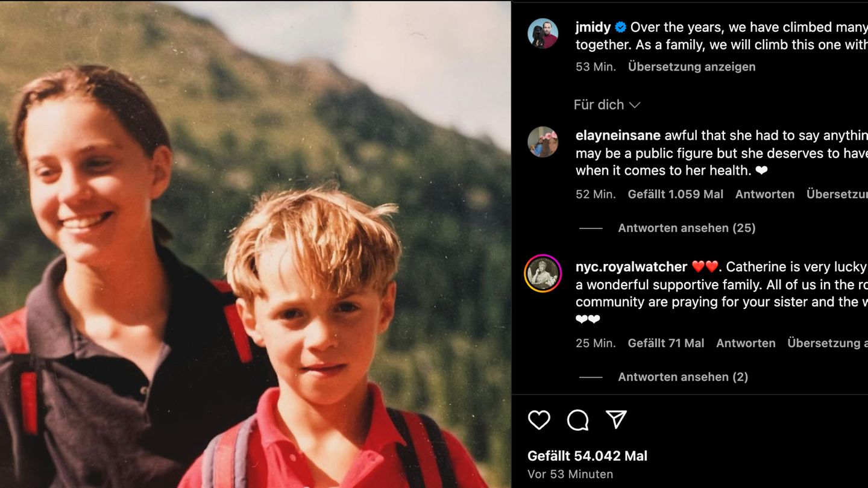Screen dimensions: 868x488
Task: Open nyc.royalwatcher username link
Action: 631,266
